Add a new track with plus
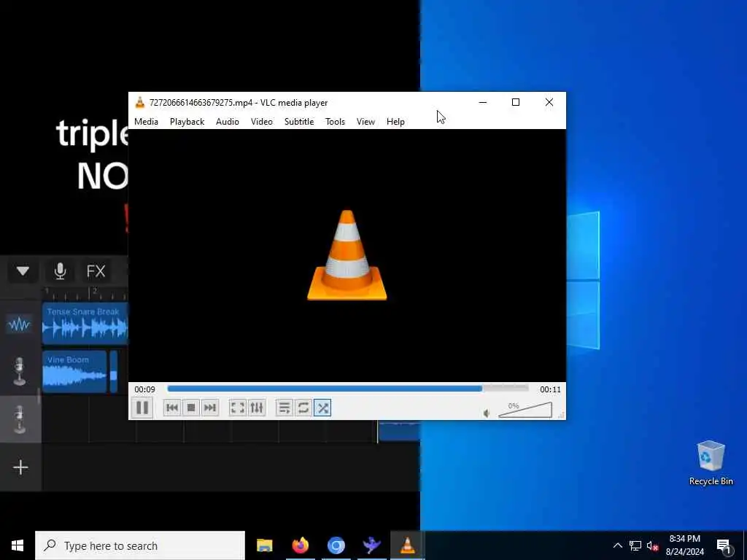 (20, 467)
